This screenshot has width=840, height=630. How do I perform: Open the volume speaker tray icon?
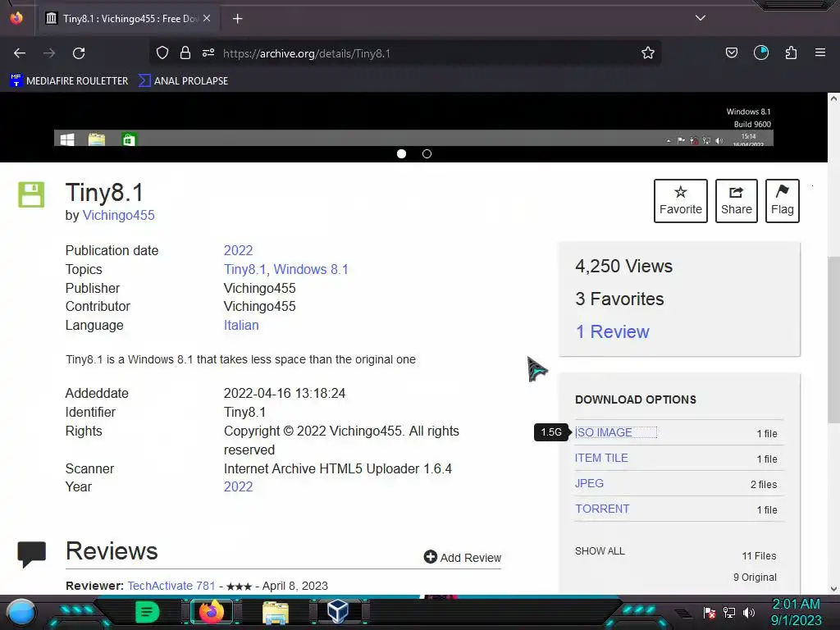pyautogui.click(x=749, y=613)
